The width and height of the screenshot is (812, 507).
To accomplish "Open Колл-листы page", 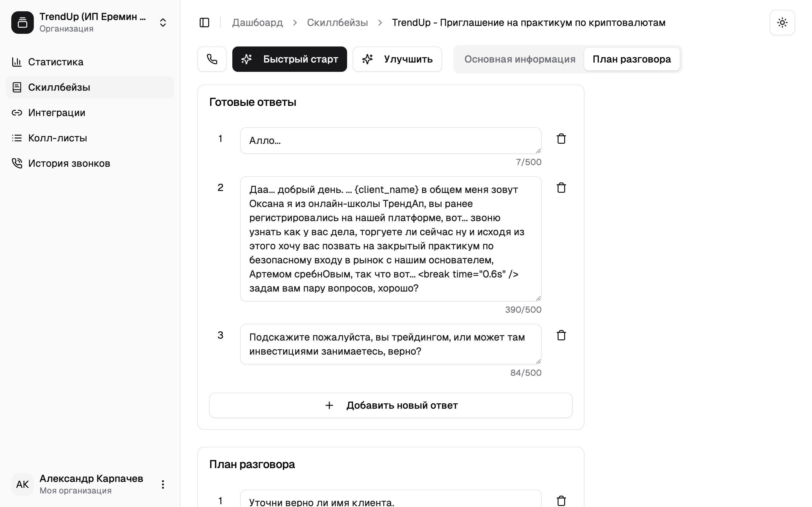I will point(58,138).
